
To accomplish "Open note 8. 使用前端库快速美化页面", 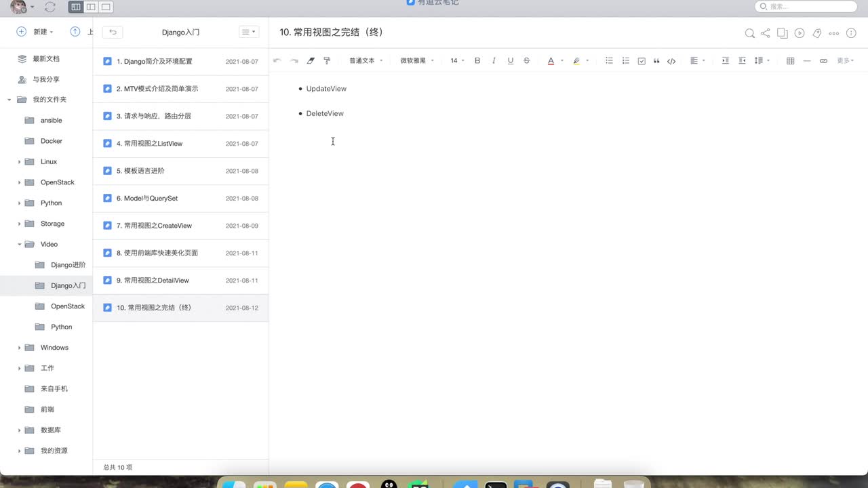I will pyautogui.click(x=180, y=253).
